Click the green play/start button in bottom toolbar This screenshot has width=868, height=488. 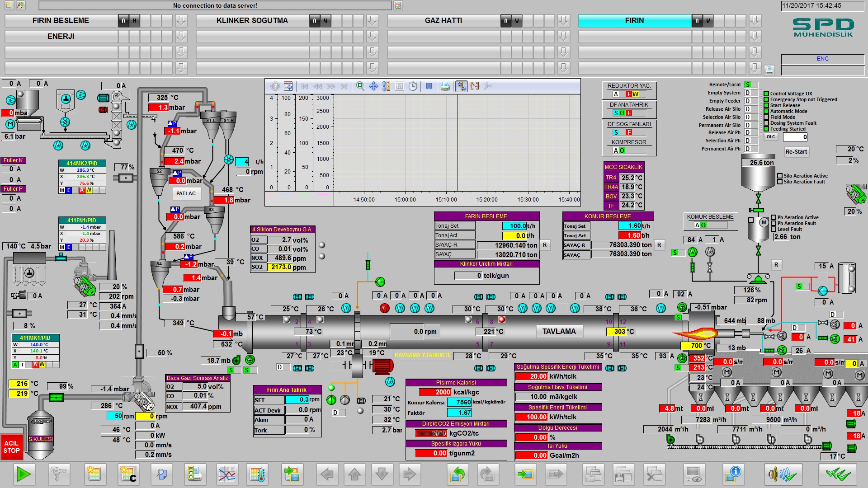coord(23,474)
